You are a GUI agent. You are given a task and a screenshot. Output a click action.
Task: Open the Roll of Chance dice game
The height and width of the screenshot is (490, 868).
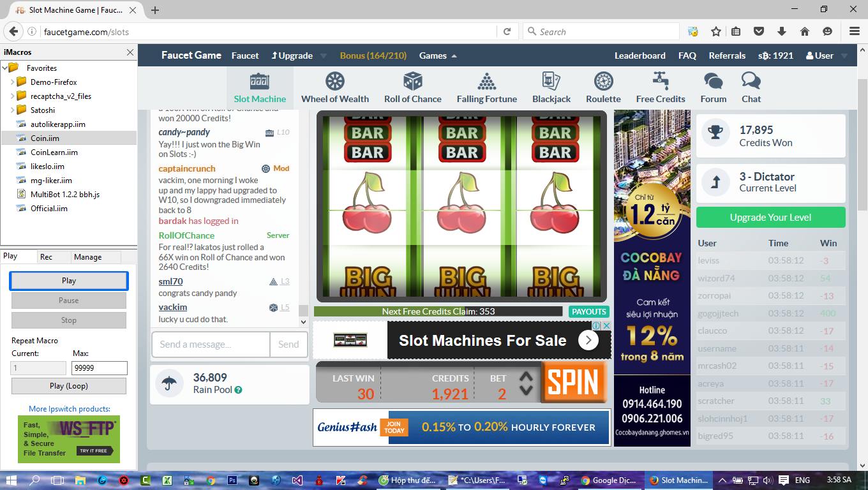coord(413,88)
